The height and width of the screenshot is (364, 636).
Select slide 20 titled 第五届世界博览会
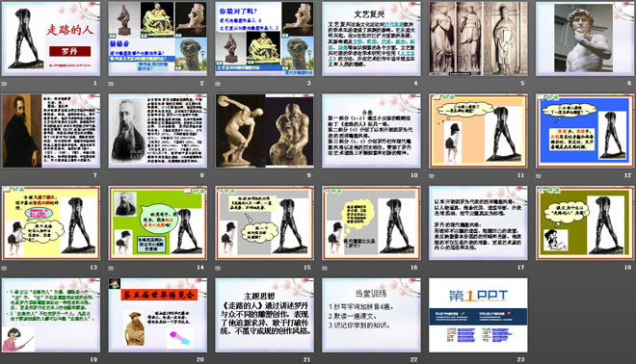click(x=158, y=315)
